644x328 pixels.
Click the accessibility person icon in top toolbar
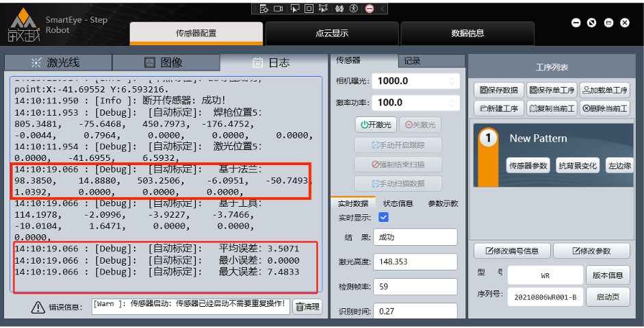(353, 9)
